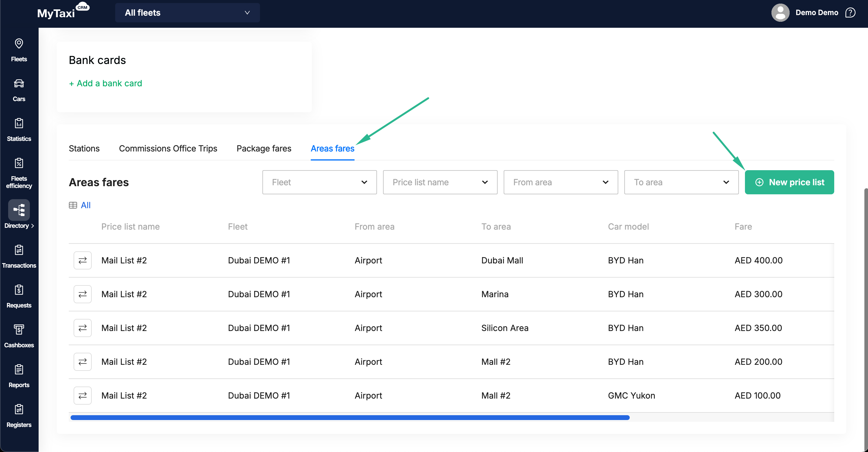Open the Fleets sidebar section
Viewport: 868px width, 452px height.
click(x=19, y=49)
